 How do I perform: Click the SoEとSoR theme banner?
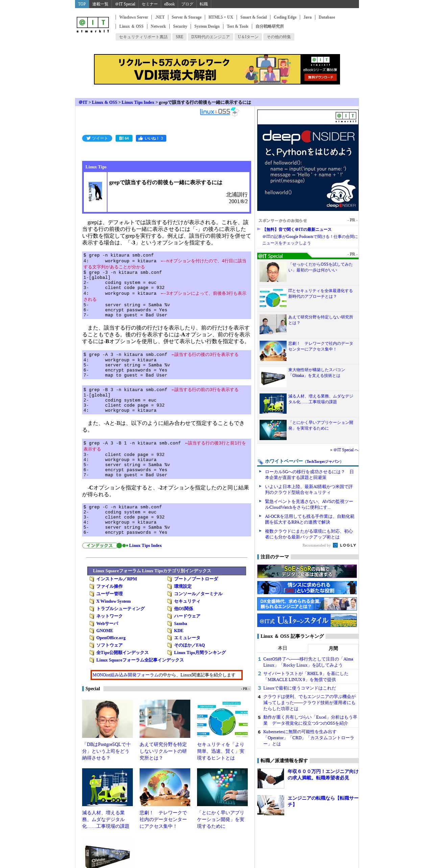307,571
